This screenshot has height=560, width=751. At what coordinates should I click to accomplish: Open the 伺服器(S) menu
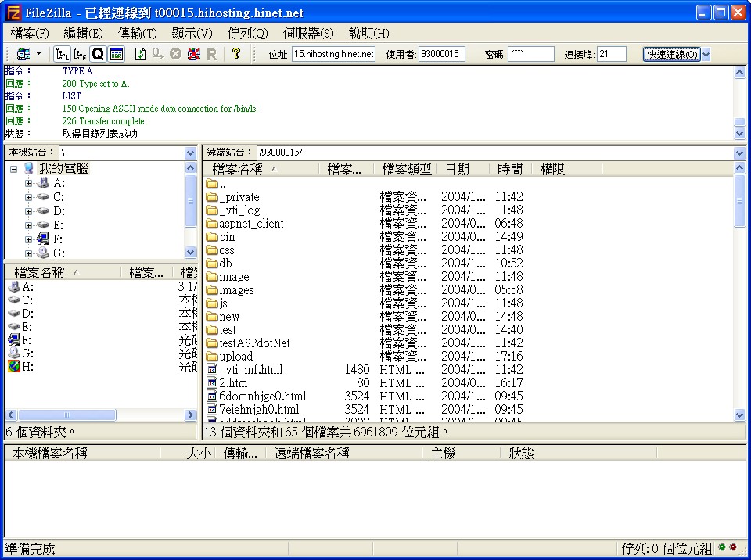point(308,33)
